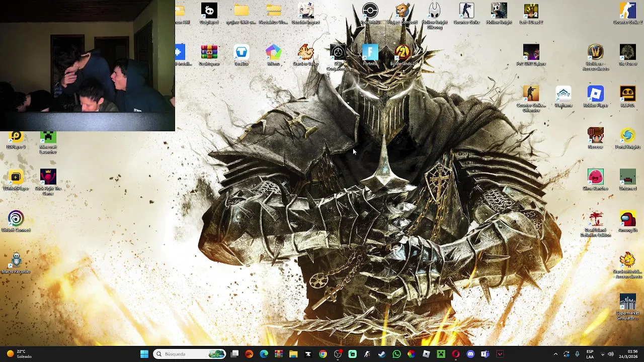Open the modded Stardew Acceso directo shortcut

click(x=627, y=266)
